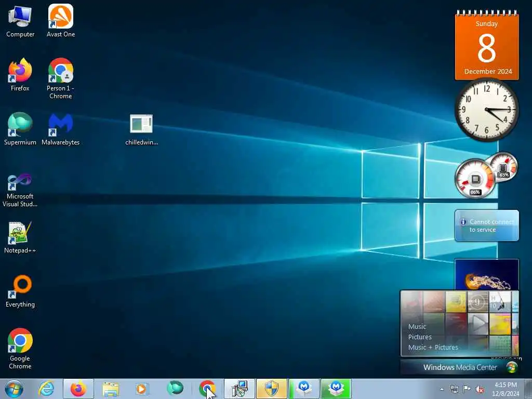Viewport: 532px width, 399px height.
Task: Launch Avast One from the desktop
Action: click(61, 21)
